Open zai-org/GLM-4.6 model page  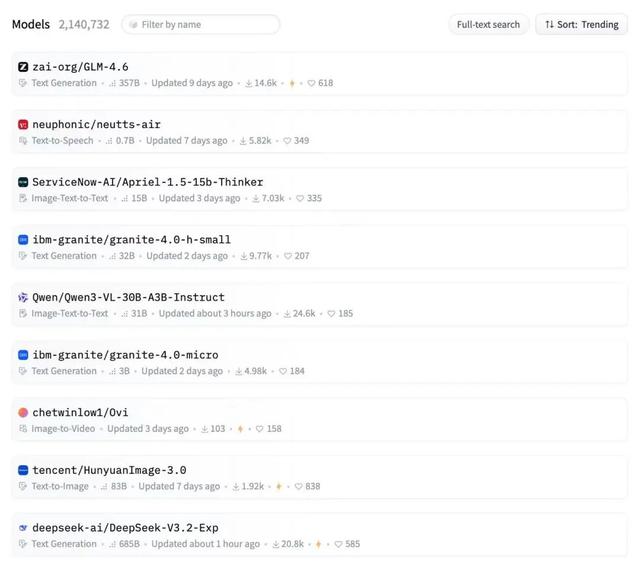click(80, 67)
